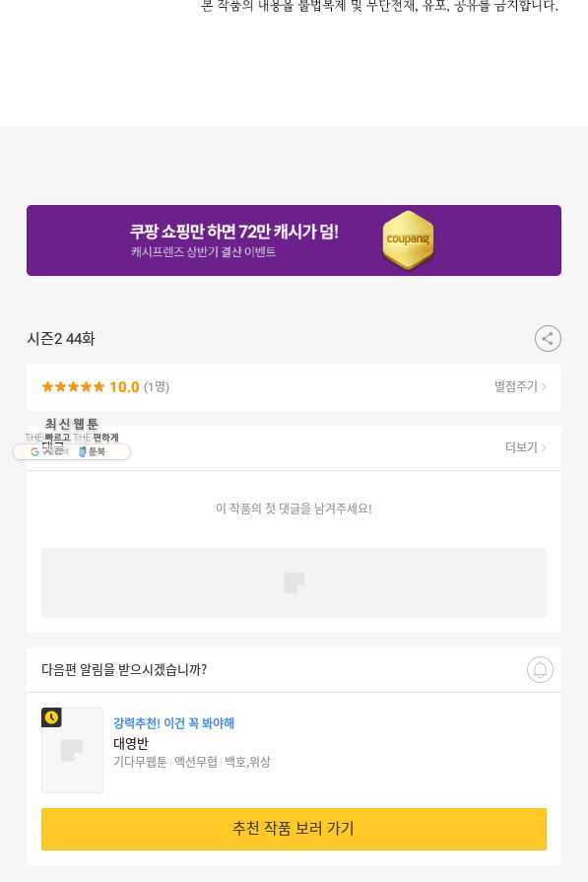
Task: Tap the 이 작품의 첫 댓글을 남겨주세요 prompt
Action: [294, 509]
